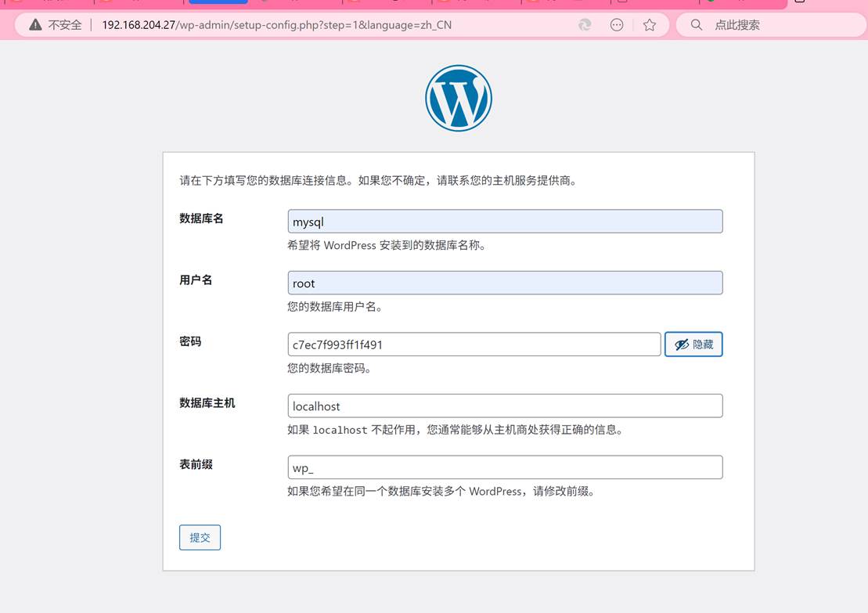The image size is (868, 613).
Task: Click the hint about localhost 不起作用
Action: point(455,429)
